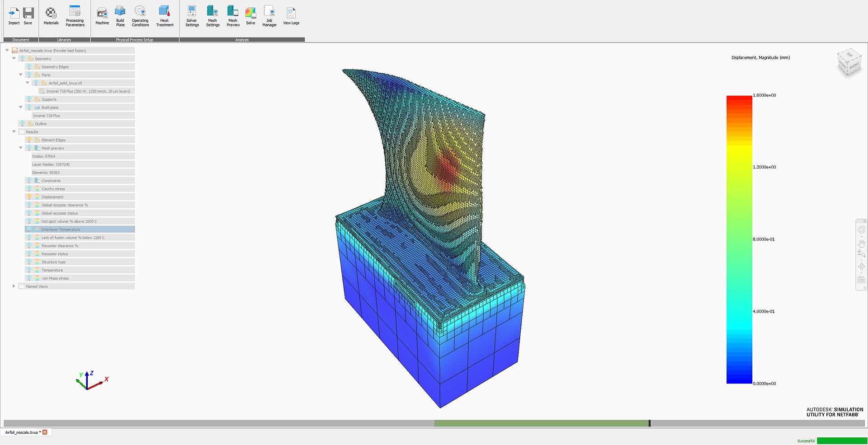Select Temperature result item
This screenshot has height=445, width=868.
pyautogui.click(x=52, y=270)
